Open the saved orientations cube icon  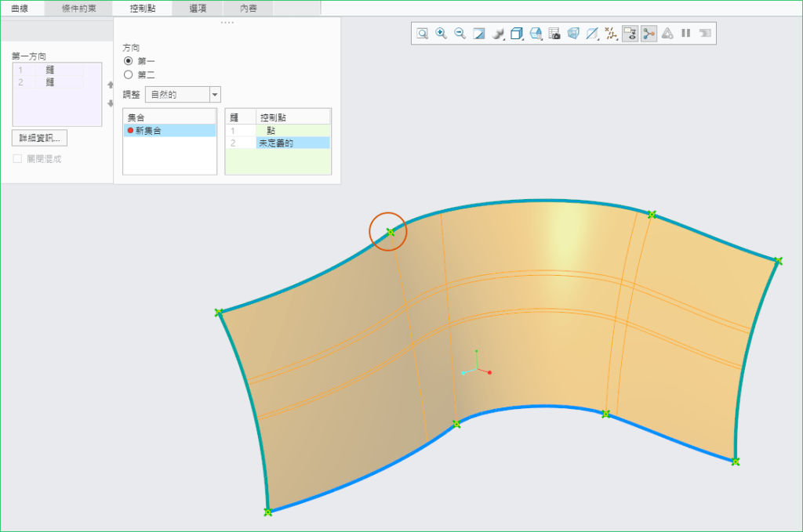tap(517, 34)
